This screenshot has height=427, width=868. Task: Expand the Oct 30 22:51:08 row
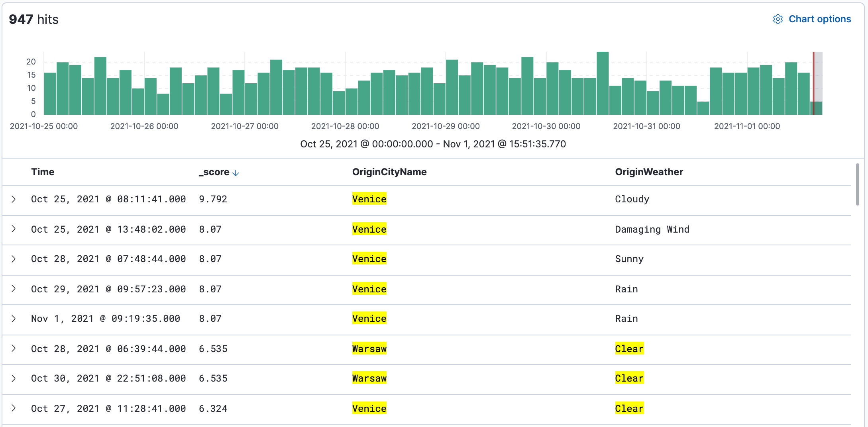(x=14, y=378)
